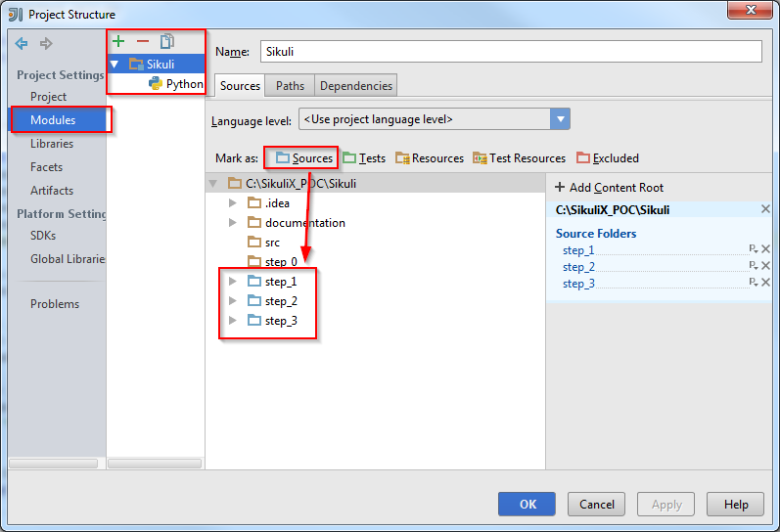Click the module list horizontal scrollbar

point(155,464)
